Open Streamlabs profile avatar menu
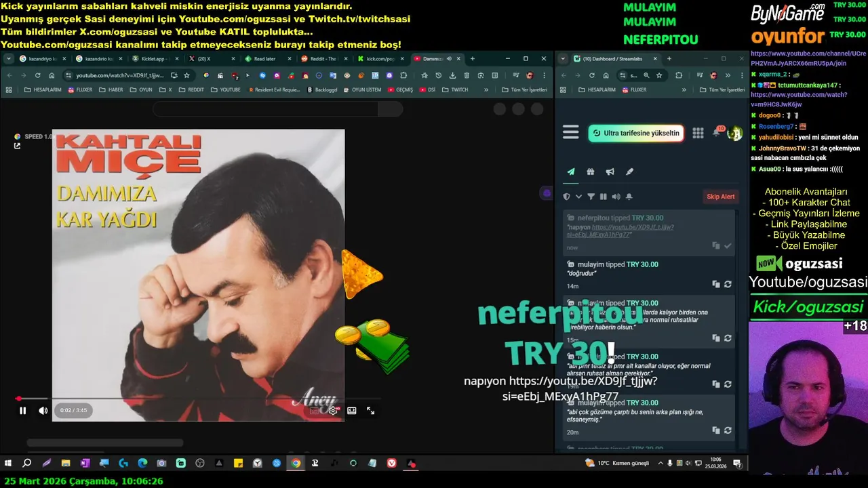 pyautogui.click(x=734, y=133)
